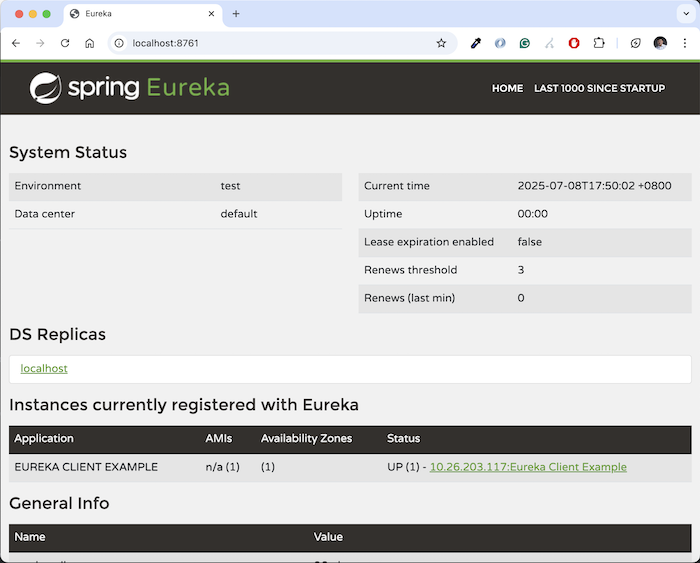This screenshot has width=700, height=563.
Task: Click the Name column header in General Info
Action: 30,537
